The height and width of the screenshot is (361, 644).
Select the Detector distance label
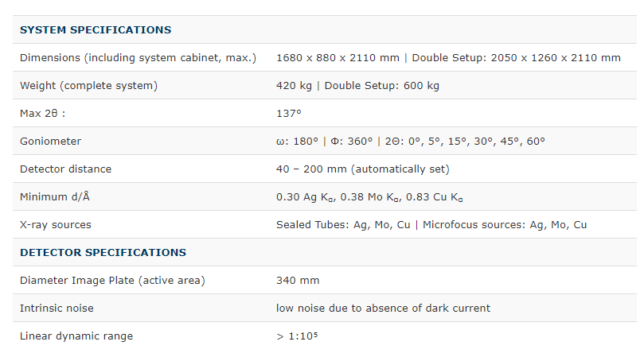click(x=65, y=169)
